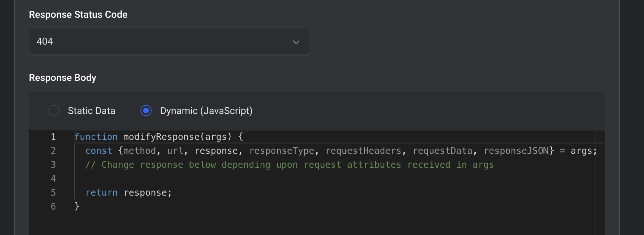The image size is (644, 235).
Task: Click line number 5 in the editor gutter
Action: click(x=53, y=192)
